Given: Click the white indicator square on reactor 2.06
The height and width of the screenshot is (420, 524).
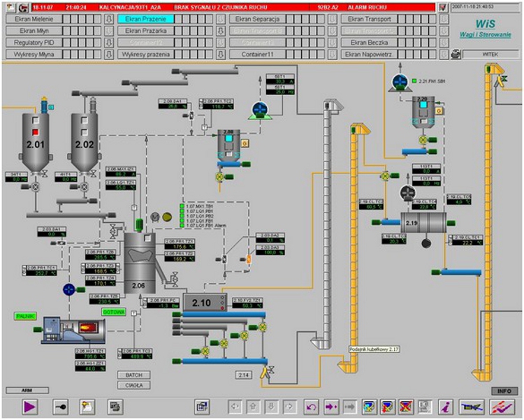Looking at the screenshot, I should (147, 238).
